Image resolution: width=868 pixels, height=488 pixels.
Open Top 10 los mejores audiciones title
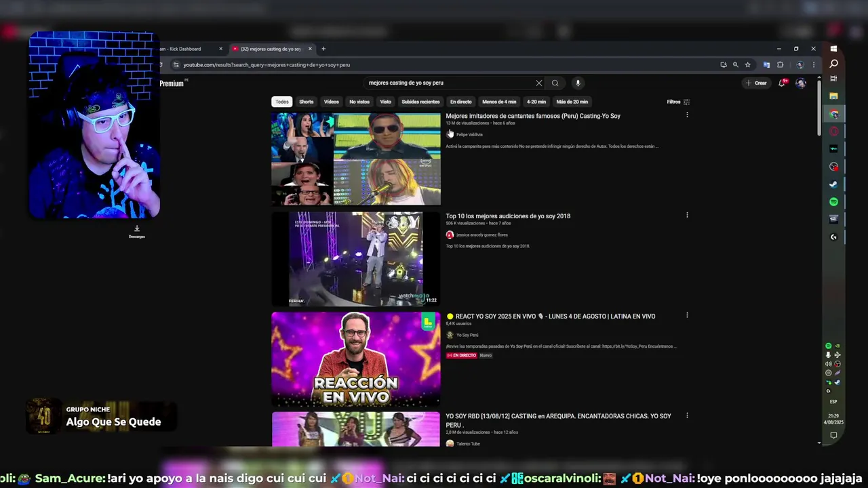(508, 216)
